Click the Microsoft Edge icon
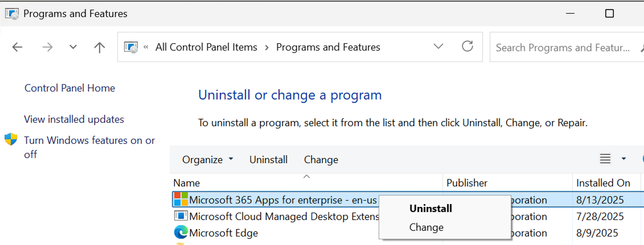Image resolution: width=644 pixels, height=245 pixels. (181, 233)
